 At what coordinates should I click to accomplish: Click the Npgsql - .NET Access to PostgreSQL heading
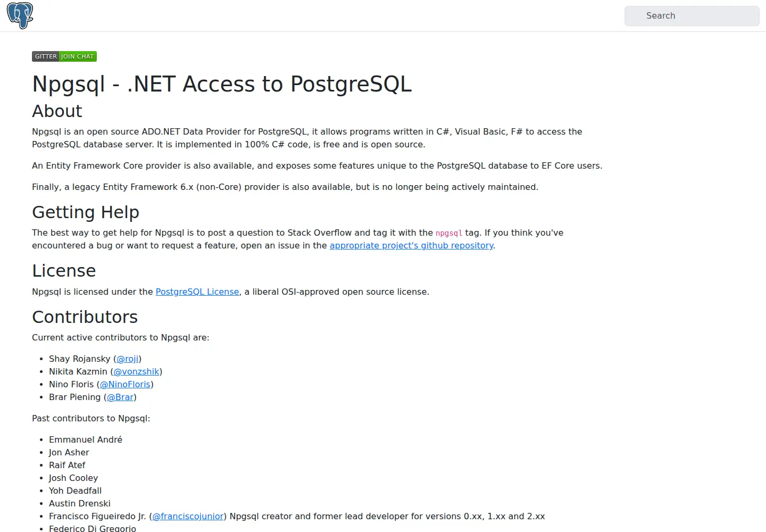click(x=222, y=84)
